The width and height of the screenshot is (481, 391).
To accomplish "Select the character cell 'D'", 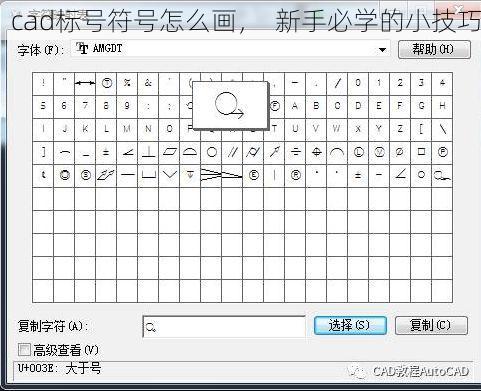I will click(358, 106).
